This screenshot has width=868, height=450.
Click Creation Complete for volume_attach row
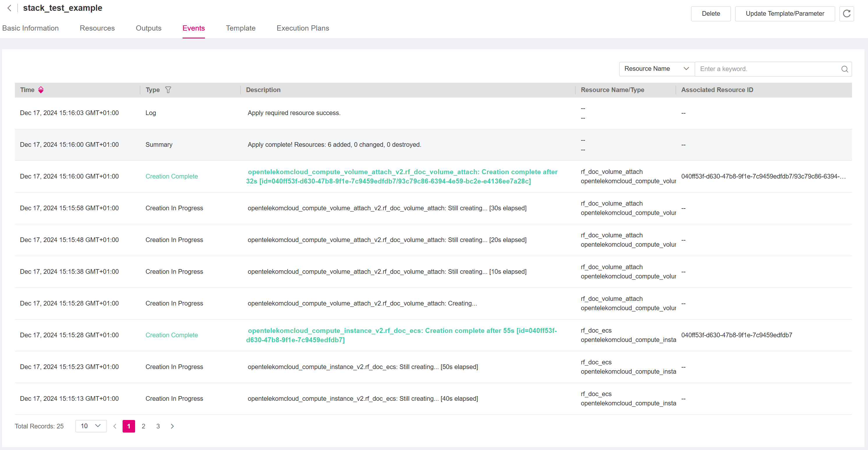(x=172, y=176)
